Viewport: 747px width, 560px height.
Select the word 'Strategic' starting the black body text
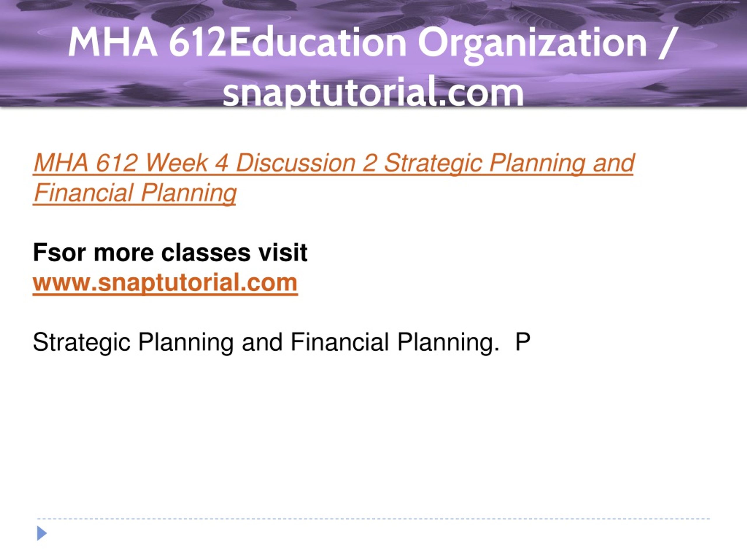(81, 342)
